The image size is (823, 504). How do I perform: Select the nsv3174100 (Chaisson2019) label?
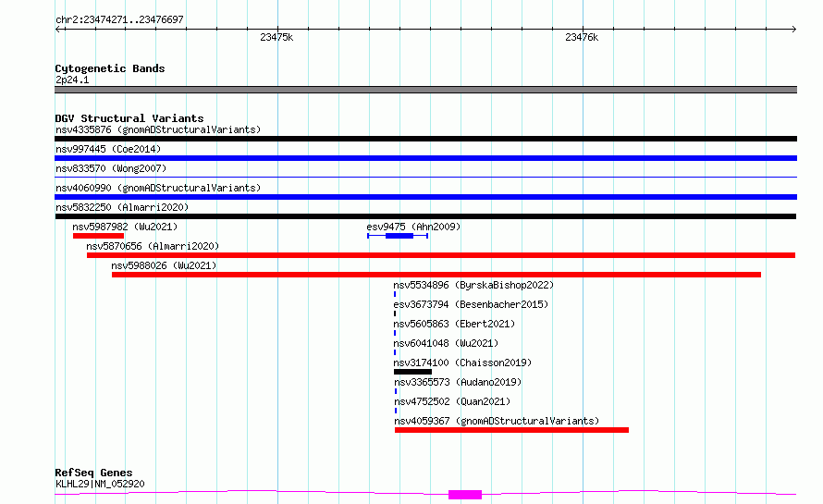pyautogui.click(x=462, y=363)
